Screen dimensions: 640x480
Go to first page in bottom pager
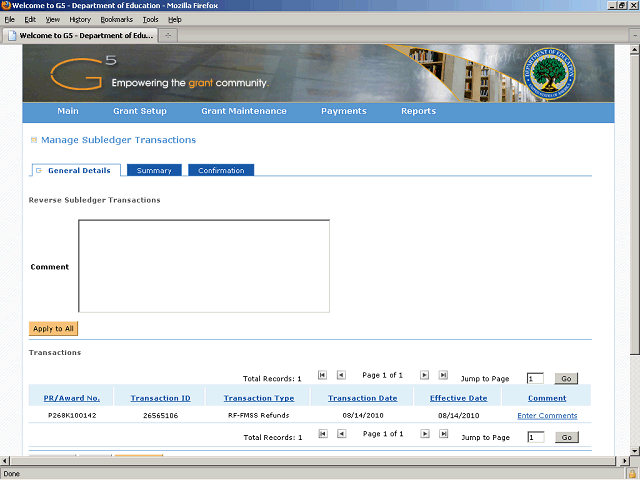point(323,434)
